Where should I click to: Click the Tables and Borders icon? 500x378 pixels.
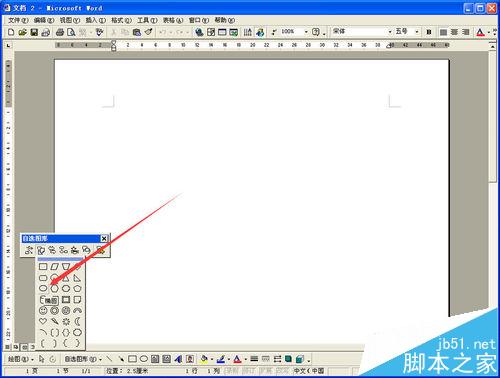pos(211,32)
